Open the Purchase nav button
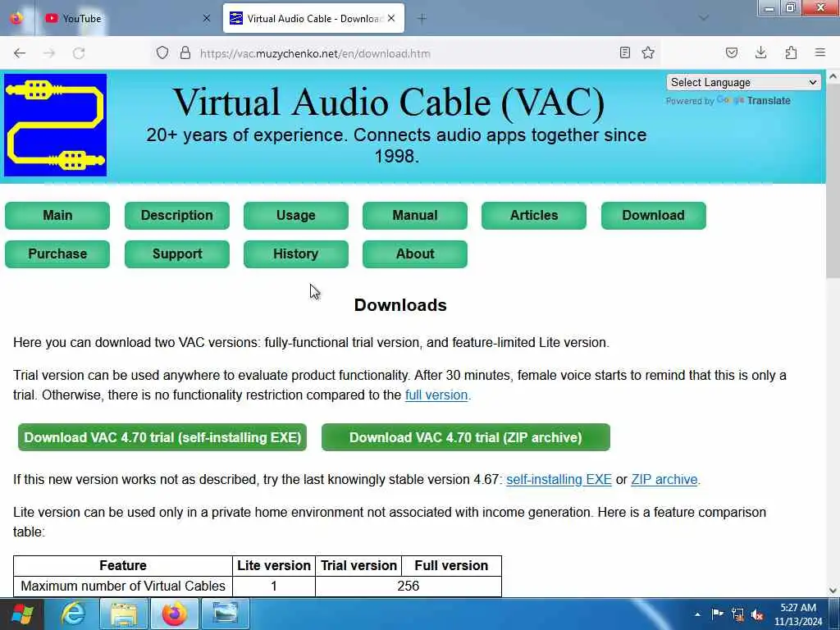Viewport: 840px width, 630px height. (57, 254)
